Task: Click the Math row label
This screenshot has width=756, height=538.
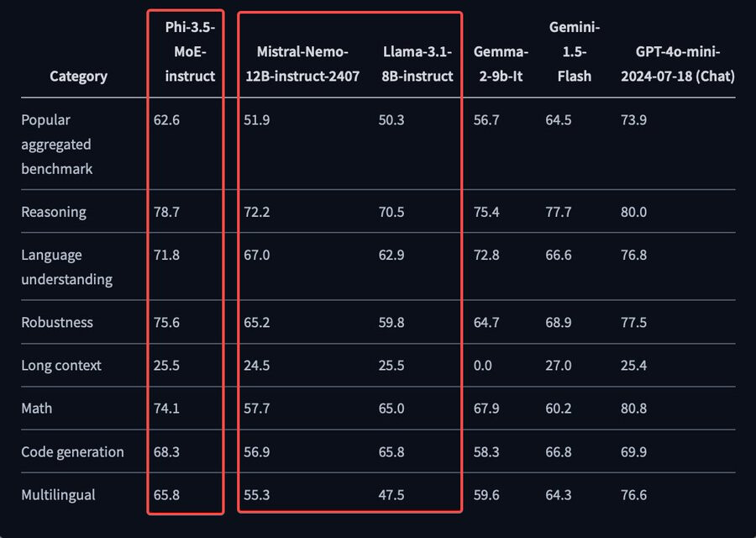Action: click(37, 409)
